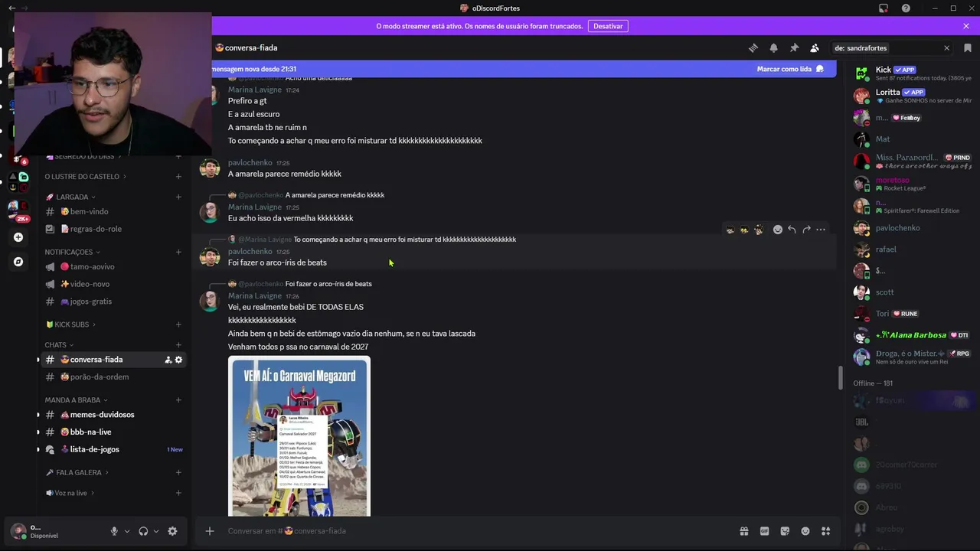This screenshot has height=551, width=980.
Task: Create channel in NOTIFICAÇÕES category
Action: (178, 252)
